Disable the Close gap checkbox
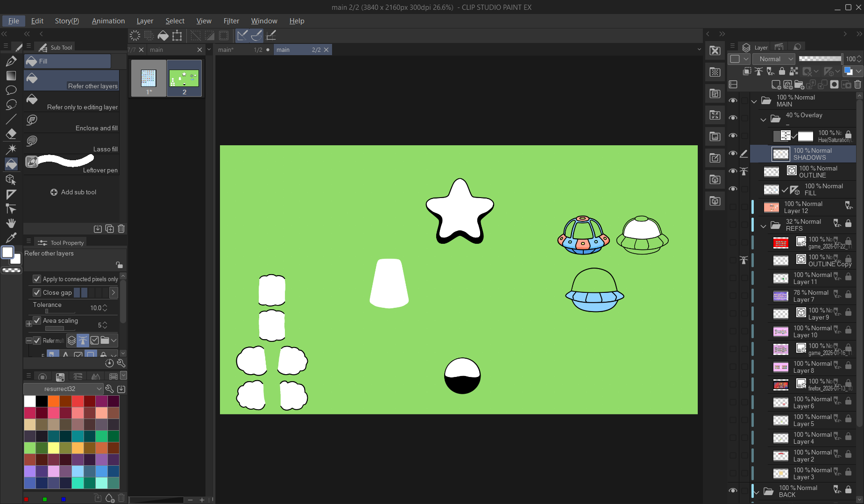Viewport: 864px width, 504px height. tap(37, 292)
